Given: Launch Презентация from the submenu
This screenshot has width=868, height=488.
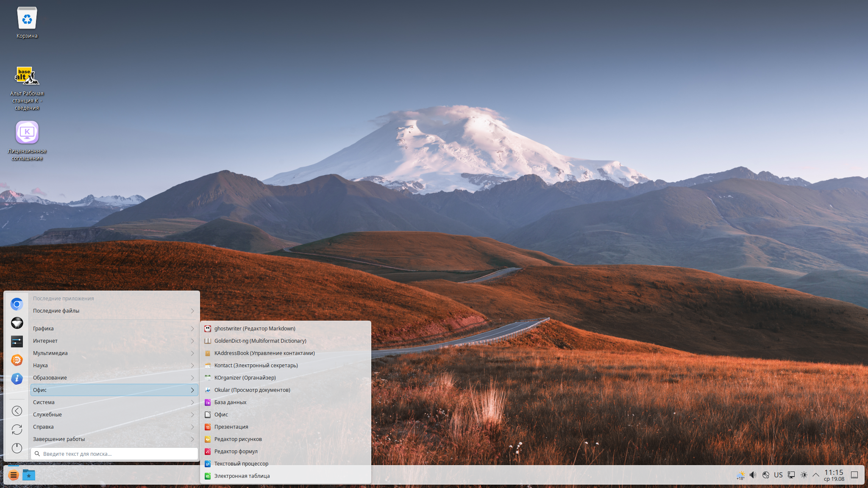Looking at the screenshot, I should click(286, 427).
